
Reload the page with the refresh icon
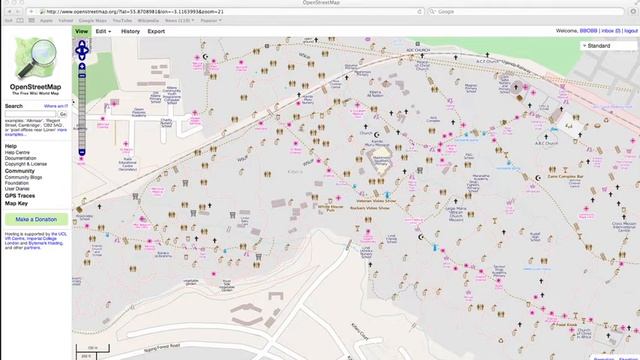coord(419,12)
